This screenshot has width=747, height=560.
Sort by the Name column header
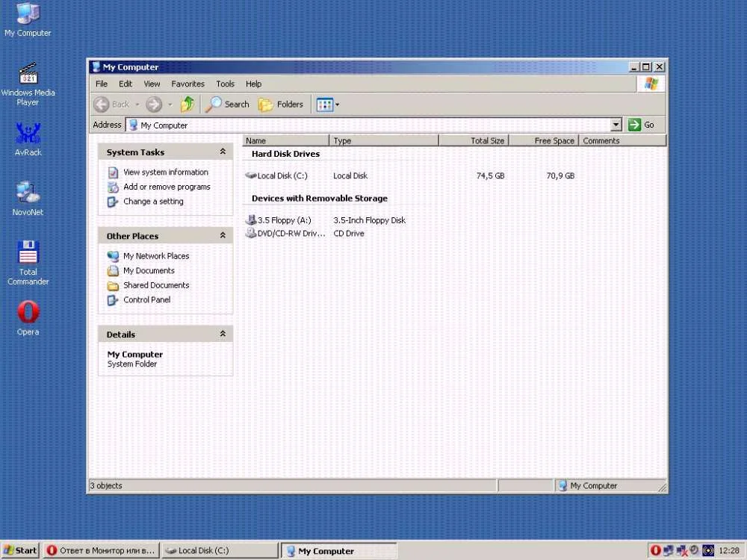(x=286, y=140)
